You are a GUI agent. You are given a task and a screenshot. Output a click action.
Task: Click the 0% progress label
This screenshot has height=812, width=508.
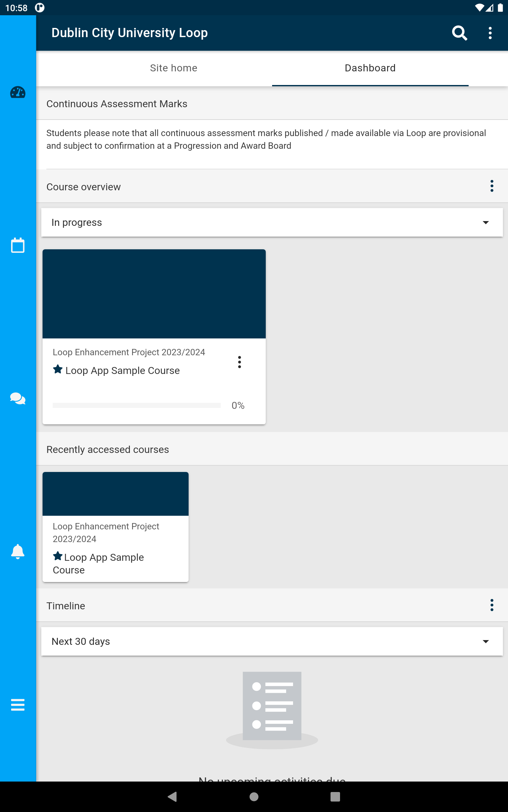coord(238,405)
